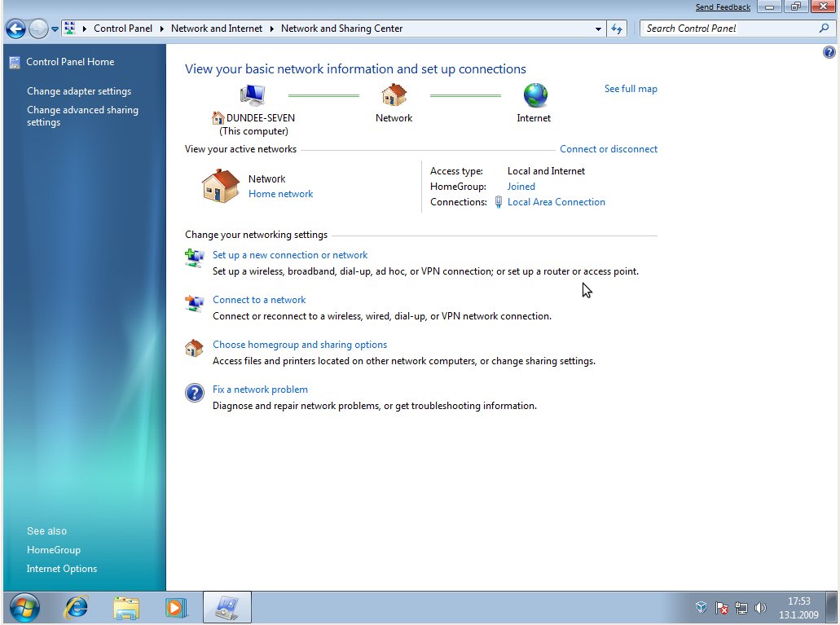Click Set up a new connection or network

coord(290,255)
